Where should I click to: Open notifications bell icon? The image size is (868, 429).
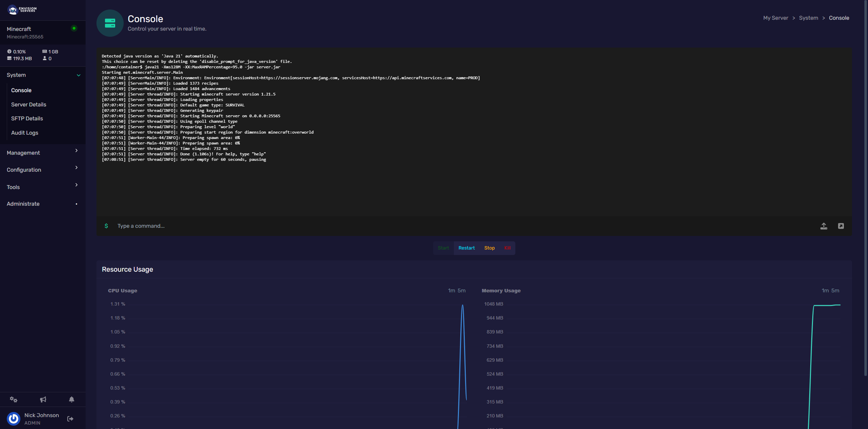click(x=72, y=399)
